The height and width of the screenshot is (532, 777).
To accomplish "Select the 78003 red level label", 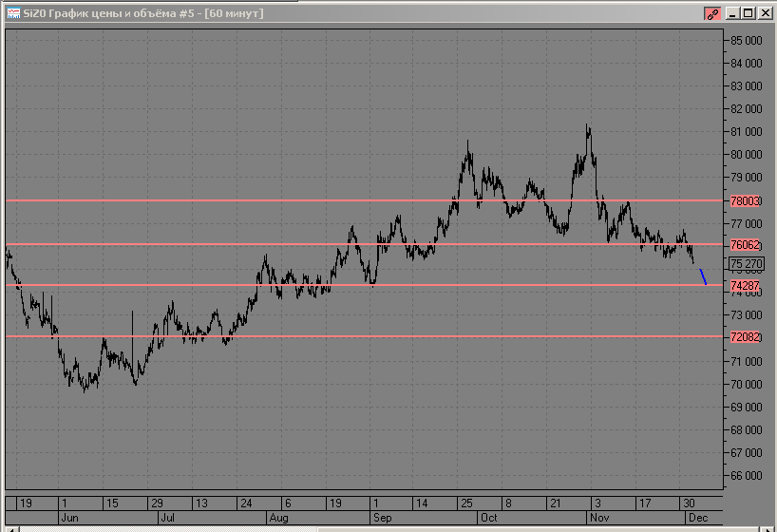I will coord(745,200).
